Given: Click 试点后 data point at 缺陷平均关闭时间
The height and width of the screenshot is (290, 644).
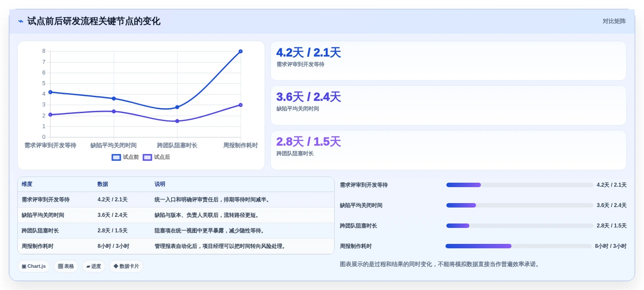Looking at the screenshot, I should [x=114, y=111].
